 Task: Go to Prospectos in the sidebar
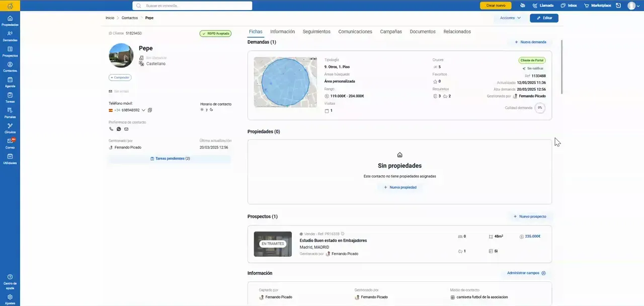click(x=10, y=52)
